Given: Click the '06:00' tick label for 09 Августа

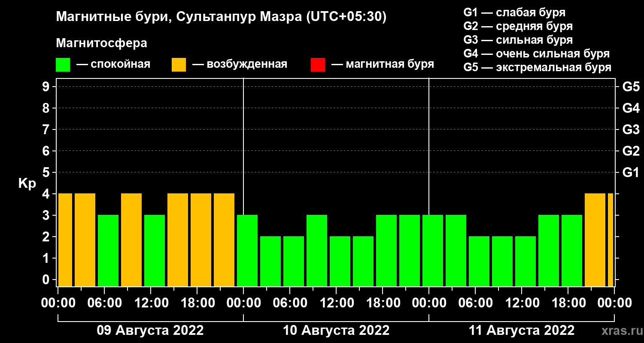Looking at the screenshot, I should tap(105, 303).
